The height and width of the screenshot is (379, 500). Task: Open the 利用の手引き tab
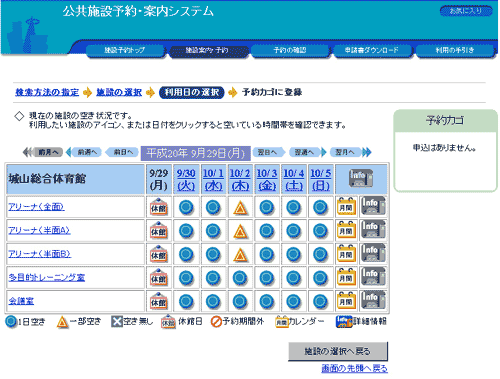pos(455,50)
